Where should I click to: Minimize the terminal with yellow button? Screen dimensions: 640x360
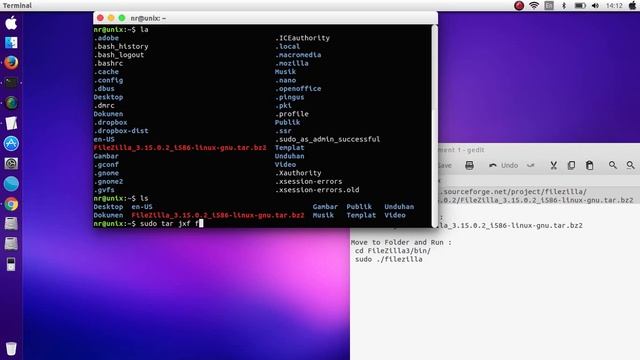(x=111, y=18)
